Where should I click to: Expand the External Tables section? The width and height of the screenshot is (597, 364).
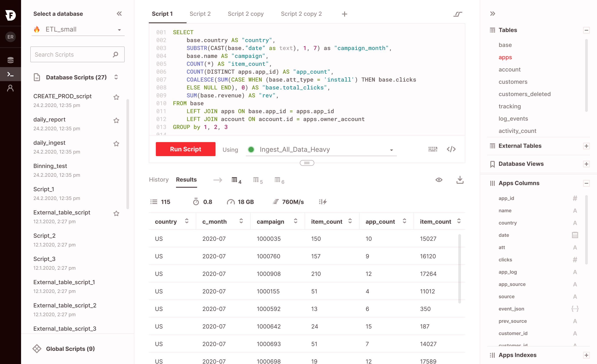(x=586, y=146)
